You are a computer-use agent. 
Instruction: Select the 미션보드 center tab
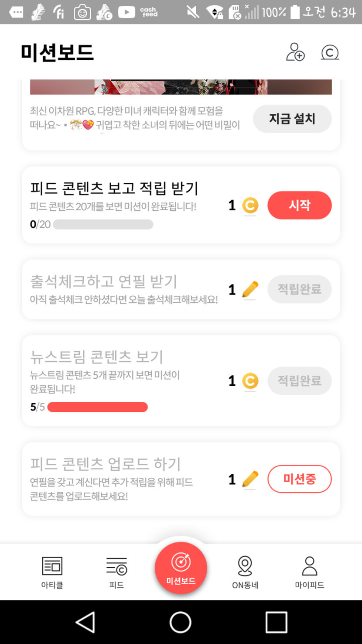(x=181, y=568)
